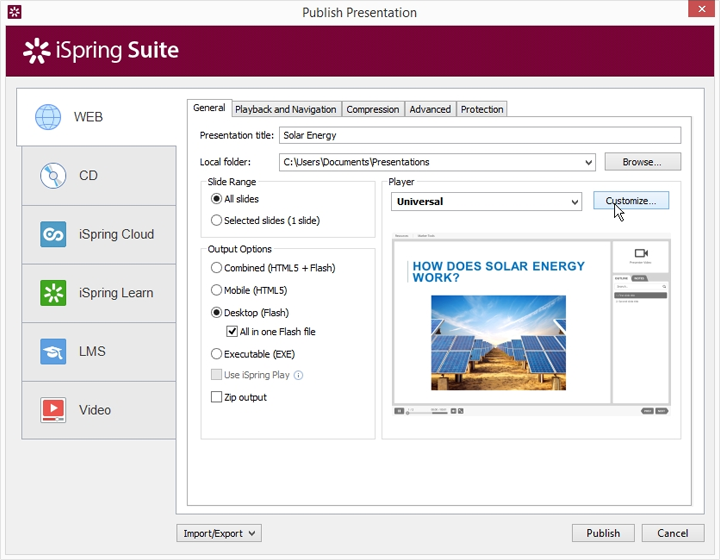The width and height of the screenshot is (720, 560).
Task: Select the All slides radio button
Action: 216,199
